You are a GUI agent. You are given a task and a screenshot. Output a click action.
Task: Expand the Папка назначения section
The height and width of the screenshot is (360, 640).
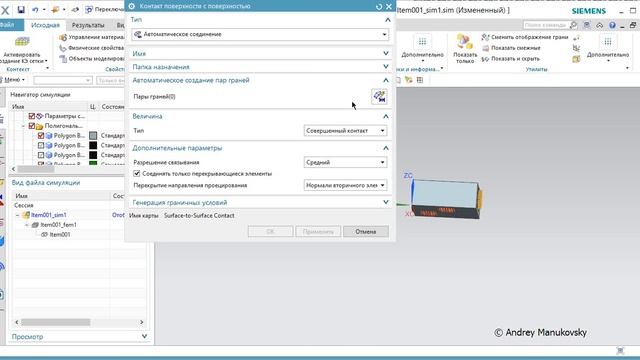point(386,67)
